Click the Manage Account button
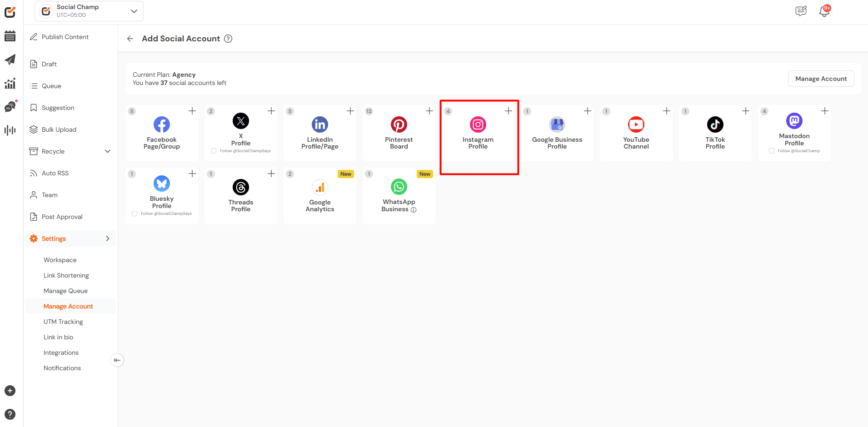This screenshot has height=427, width=868. [821, 79]
